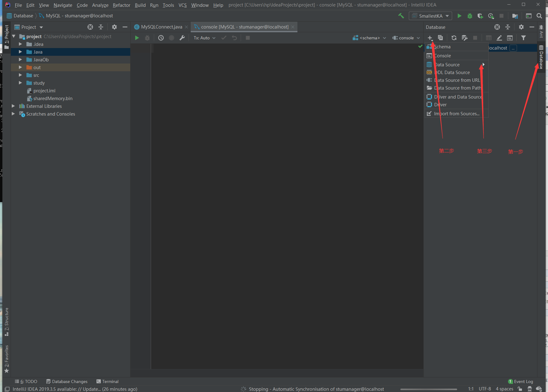Screen dimensions: 548x392
Task: Jump to Query Console icon
Action: point(510,38)
